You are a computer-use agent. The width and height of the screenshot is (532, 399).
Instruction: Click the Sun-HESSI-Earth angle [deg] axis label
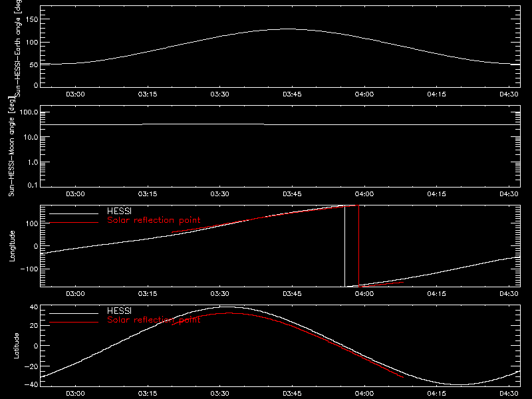[18, 49]
